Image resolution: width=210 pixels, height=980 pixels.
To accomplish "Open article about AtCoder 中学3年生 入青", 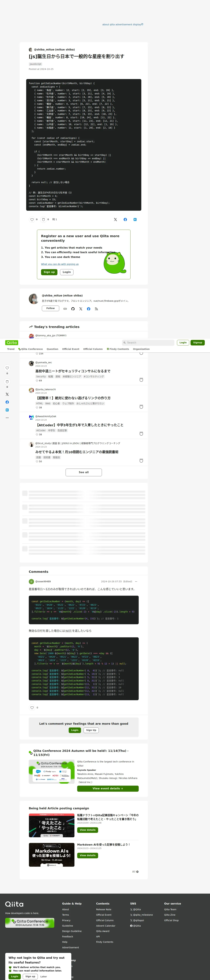I will click(x=79, y=425).
